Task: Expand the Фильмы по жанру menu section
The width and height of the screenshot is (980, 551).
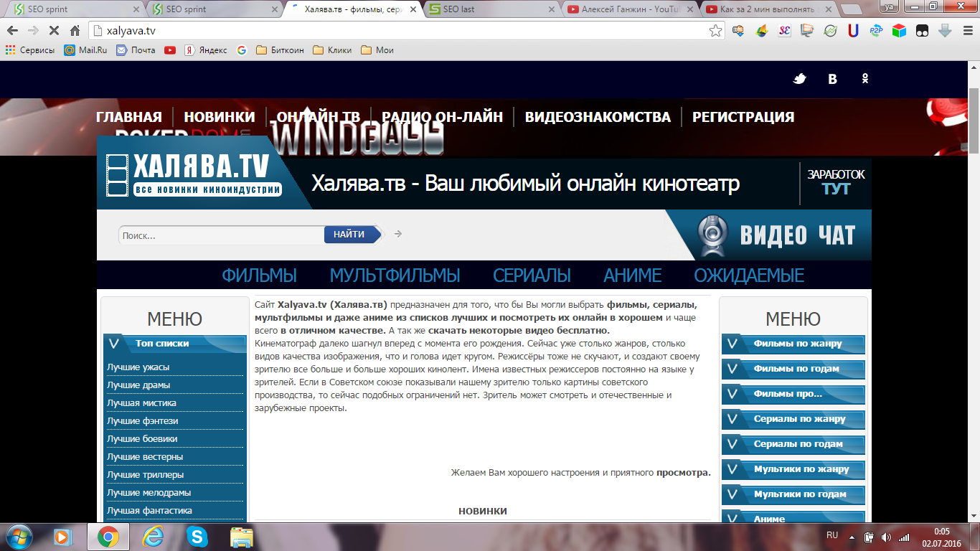Action: 793,344
